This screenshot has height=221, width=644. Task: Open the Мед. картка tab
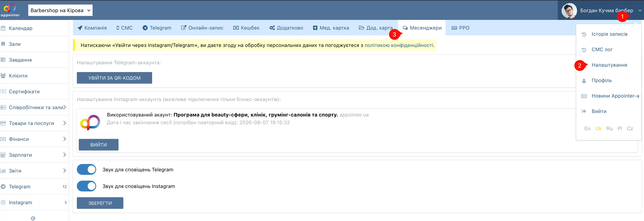click(331, 28)
